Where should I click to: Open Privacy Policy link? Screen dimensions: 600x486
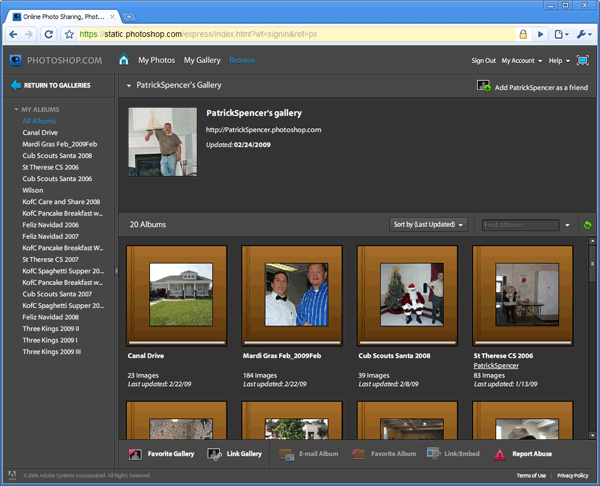(572, 476)
